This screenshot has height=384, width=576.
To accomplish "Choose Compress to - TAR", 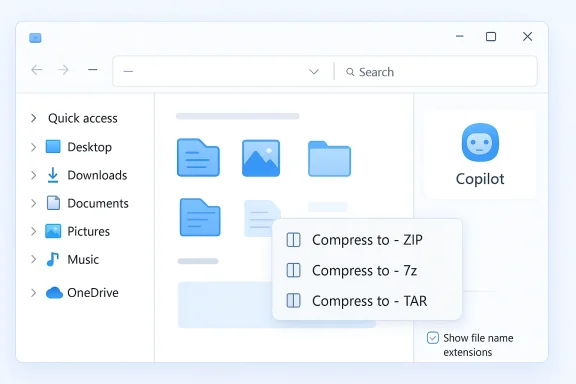I will pos(367,301).
